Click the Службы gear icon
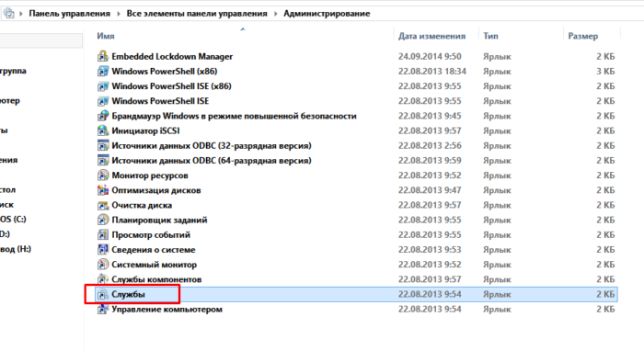644x351 pixels. pyautogui.click(x=103, y=294)
